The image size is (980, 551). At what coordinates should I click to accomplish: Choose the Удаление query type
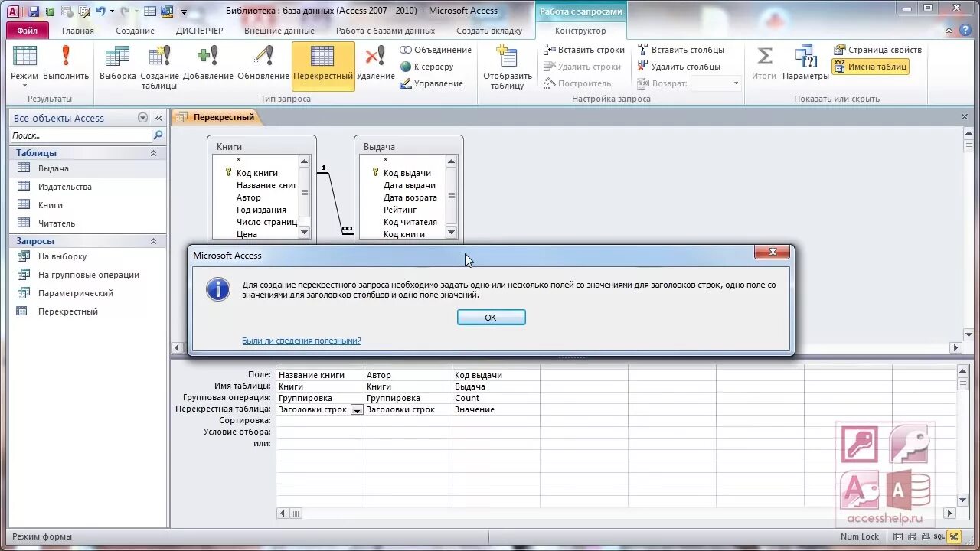tap(375, 63)
